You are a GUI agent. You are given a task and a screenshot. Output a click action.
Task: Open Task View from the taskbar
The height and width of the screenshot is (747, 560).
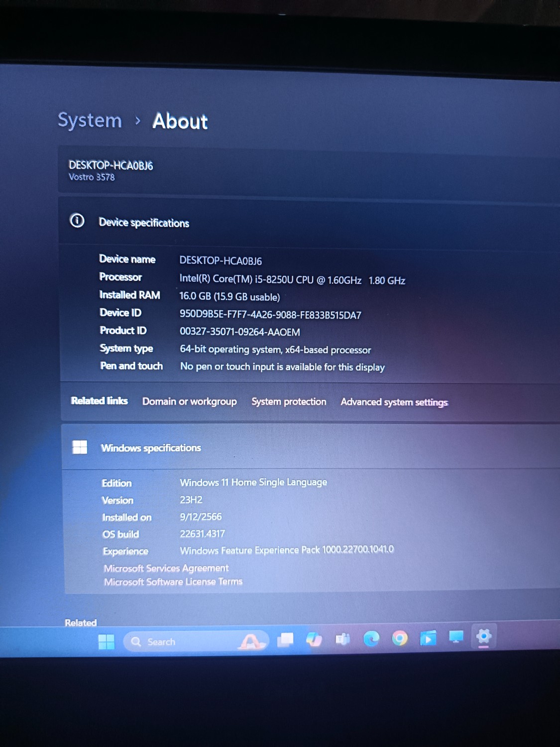pos(285,639)
